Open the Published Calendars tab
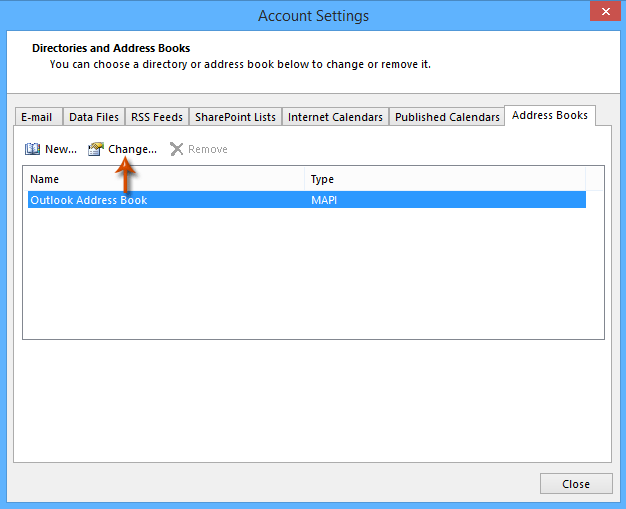Image resolution: width=626 pixels, height=509 pixels. click(447, 117)
